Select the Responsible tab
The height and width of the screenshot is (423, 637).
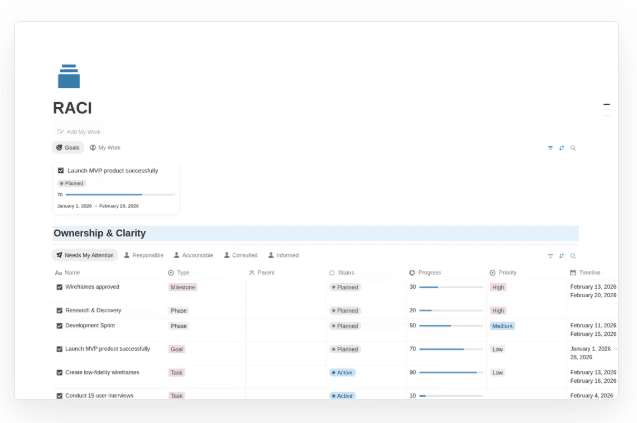(143, 255)
